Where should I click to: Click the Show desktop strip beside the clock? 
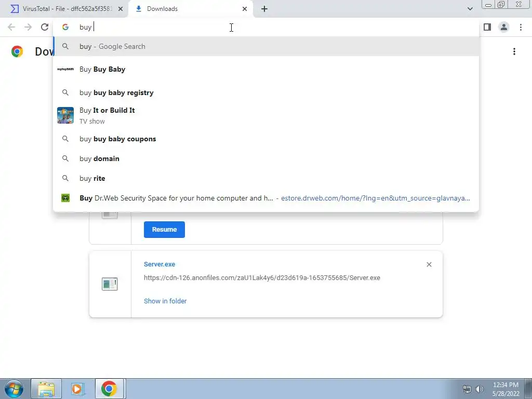[528, 389]
